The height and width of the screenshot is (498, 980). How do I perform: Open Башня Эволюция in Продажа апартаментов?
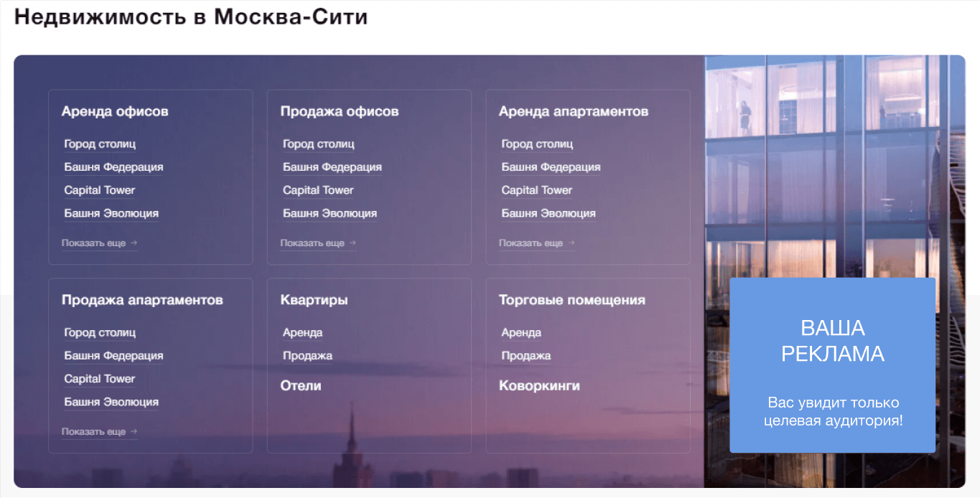pyautogui.click(x=111, y=402)
